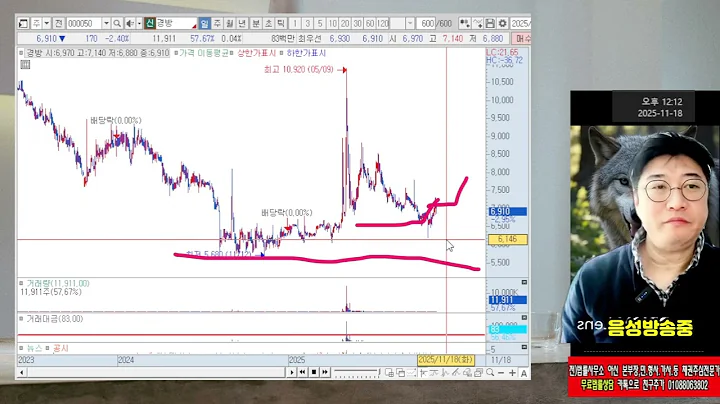Click the 6,146 yellow price label

pos(507,239)
